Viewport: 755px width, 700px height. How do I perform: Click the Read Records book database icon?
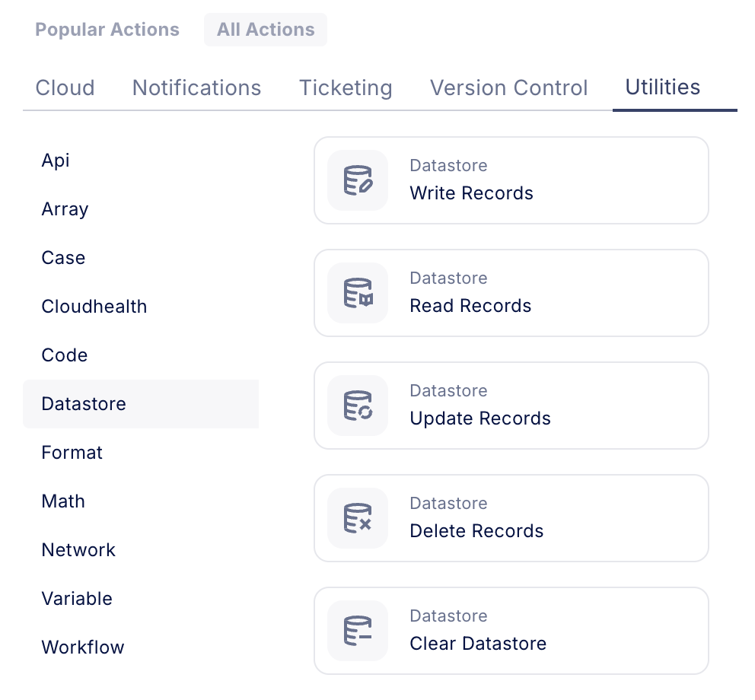(x=358, y=293)
